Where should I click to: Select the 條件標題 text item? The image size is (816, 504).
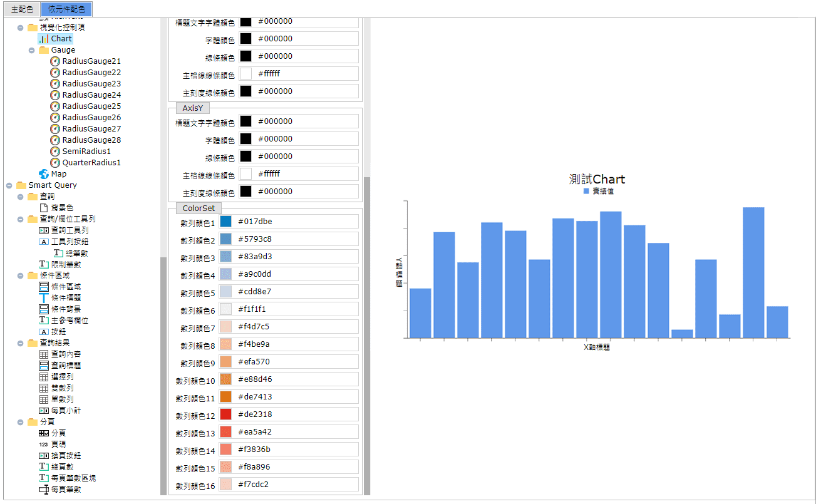(66, 298)
